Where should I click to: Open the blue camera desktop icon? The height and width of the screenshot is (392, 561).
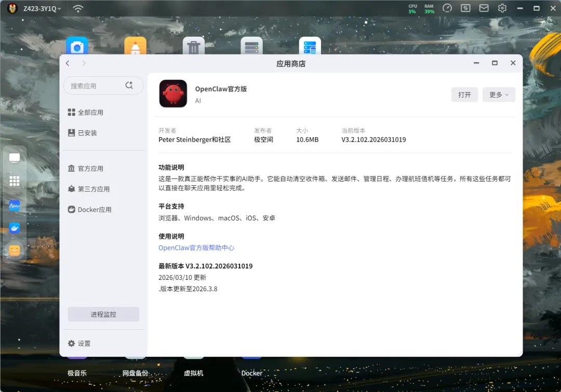(x=77, y=46)
